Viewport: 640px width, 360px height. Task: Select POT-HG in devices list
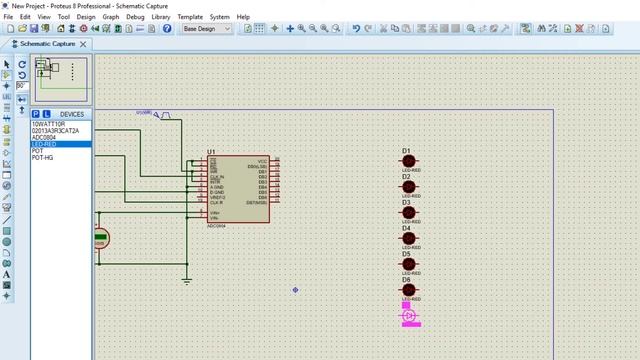(61, 158)
